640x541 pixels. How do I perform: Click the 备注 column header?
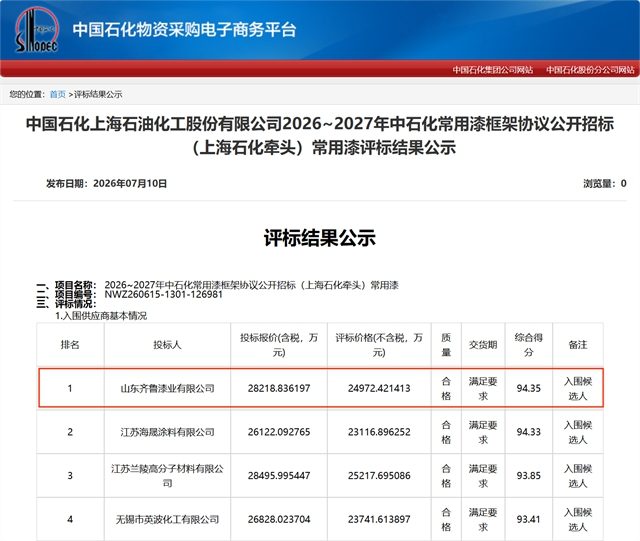(x=578, y=345)
